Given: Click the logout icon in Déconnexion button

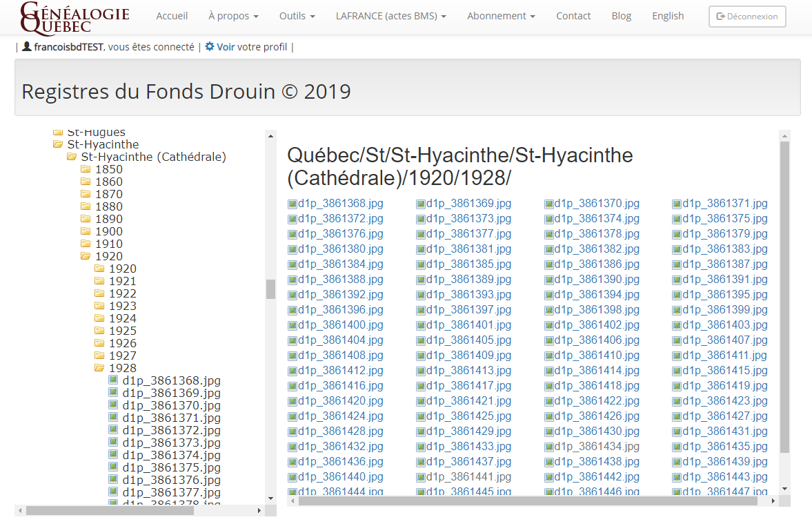Looking at the screenshot, I should 720,17.
